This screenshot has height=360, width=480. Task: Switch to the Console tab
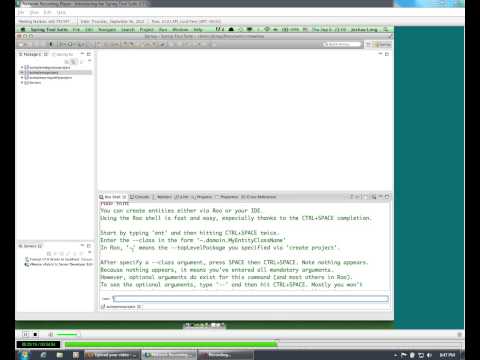coord(139,197)
